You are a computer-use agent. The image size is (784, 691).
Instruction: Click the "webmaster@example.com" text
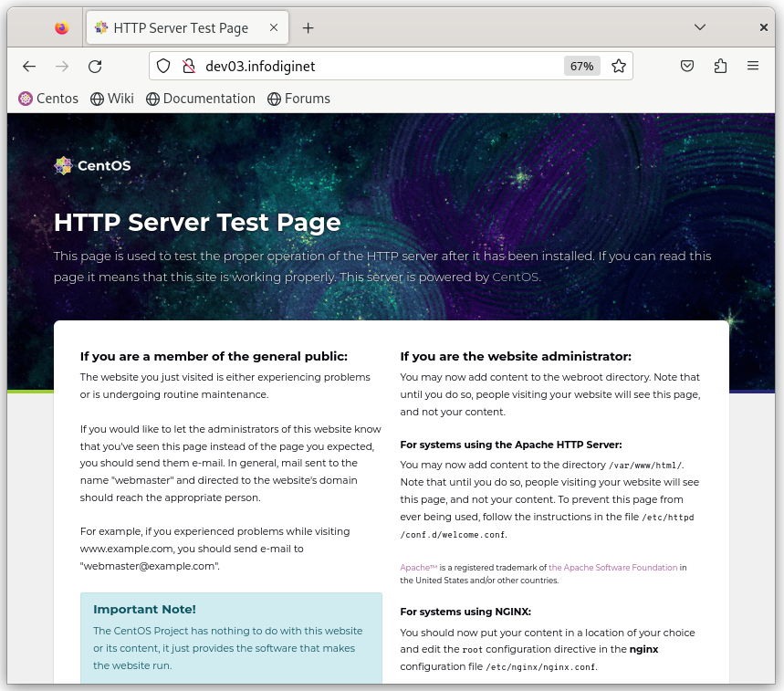tap(150, 566)
